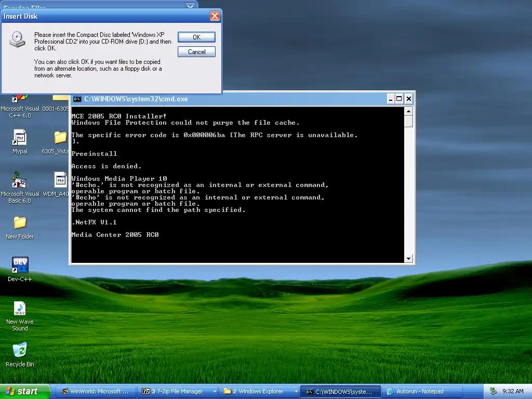Select the WDM_A40 file icon
This screenshot has height=399, width=532.
pos(56,184)
